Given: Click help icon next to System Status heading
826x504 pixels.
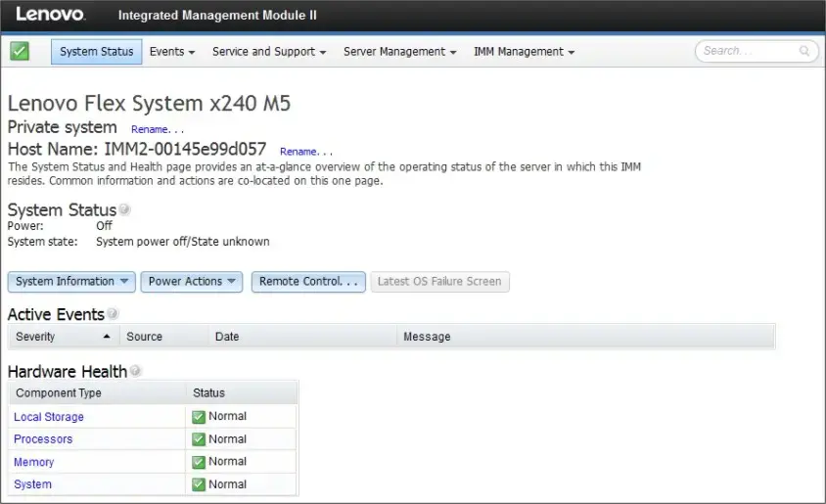Looking at the screenshot, I should coord(125,209).
